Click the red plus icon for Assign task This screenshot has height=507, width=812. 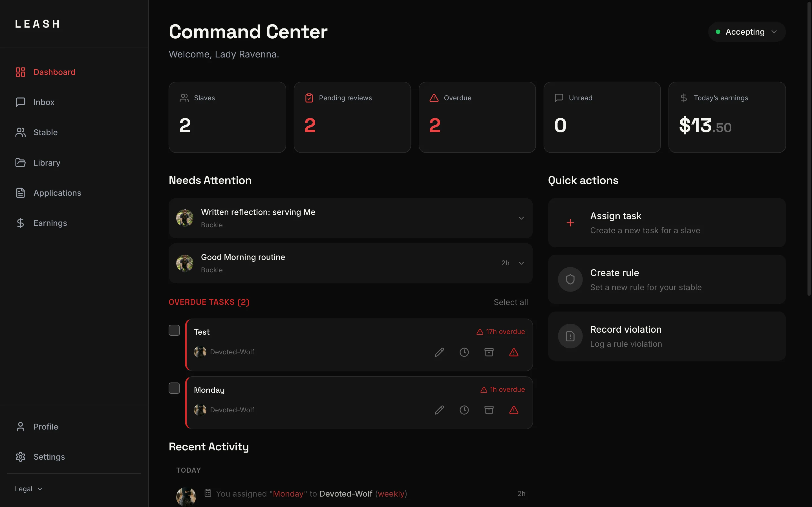570,223
